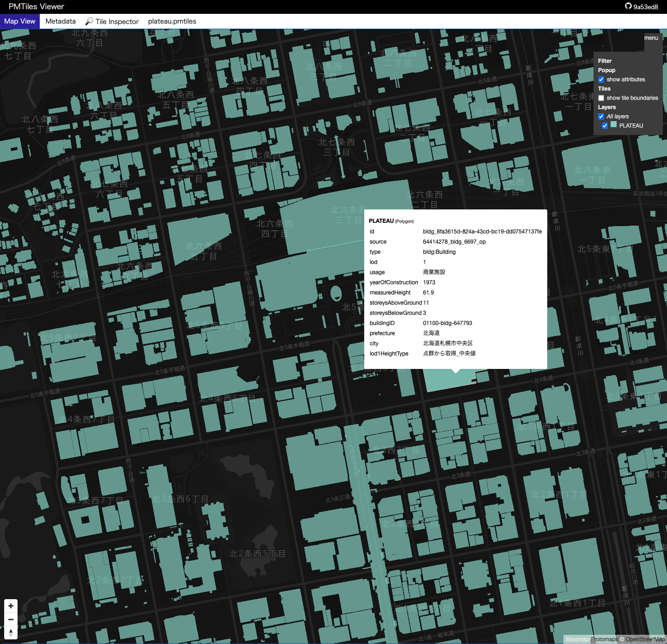Click the Basemap attribution label

(577, 639)
